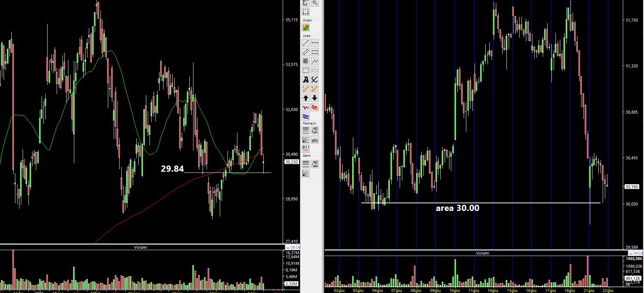Open the Ordini buy/sell order icon
The width and height of the screenshot is (644, 293).
pyautogui.click(x=306, y=27)
